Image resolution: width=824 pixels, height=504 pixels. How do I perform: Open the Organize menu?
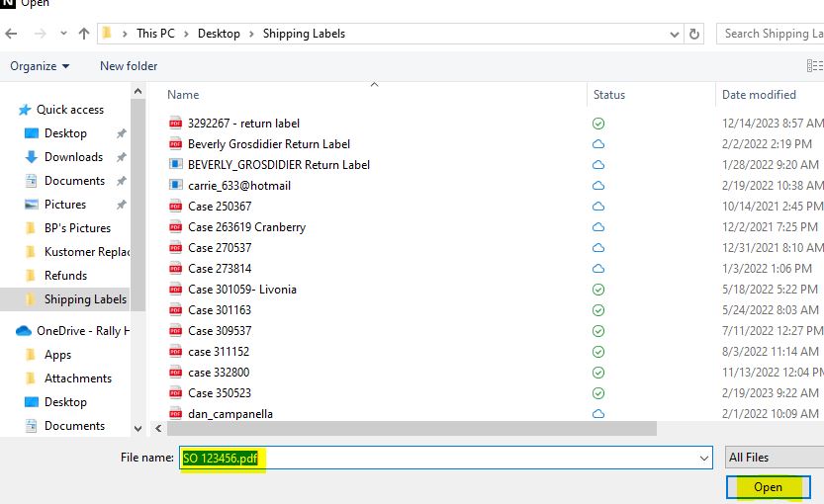[40, 66]
